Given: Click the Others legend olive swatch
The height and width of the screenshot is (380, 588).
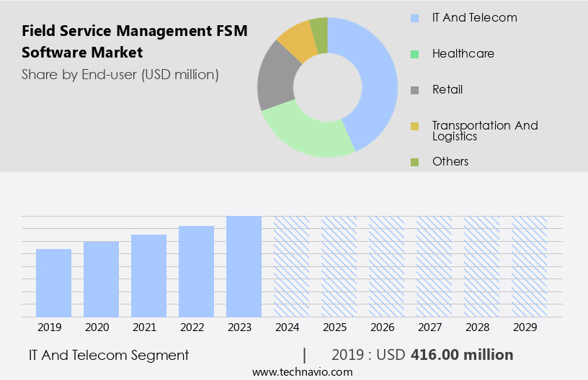Looking at the screenshot, I should tap(414, 162).
